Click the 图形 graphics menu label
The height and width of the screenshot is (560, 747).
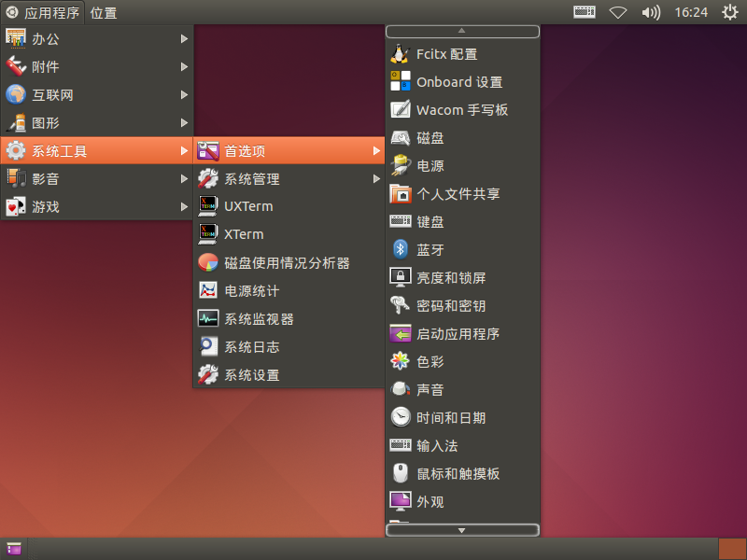tap(45, 123)
